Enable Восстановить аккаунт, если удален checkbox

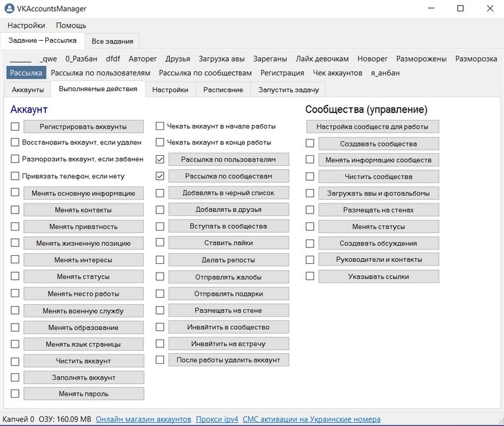click(15, 143)
